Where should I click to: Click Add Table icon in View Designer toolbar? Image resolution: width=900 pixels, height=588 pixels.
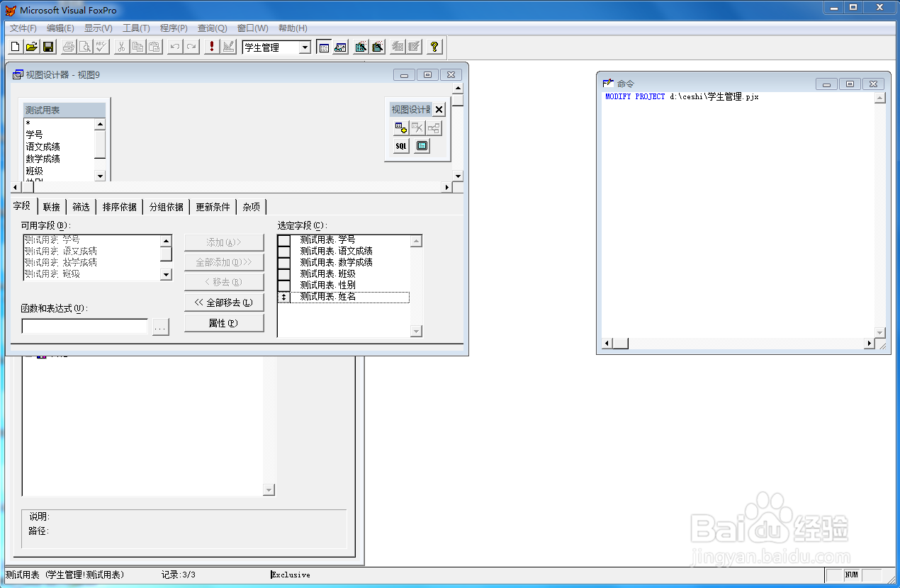click(401, 128)
